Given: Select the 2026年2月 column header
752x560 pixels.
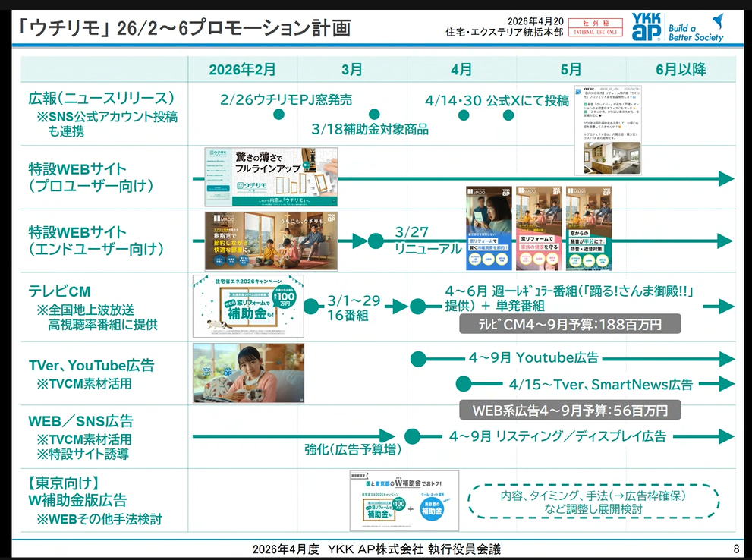Looking at the screenshot, I should 244,69.
